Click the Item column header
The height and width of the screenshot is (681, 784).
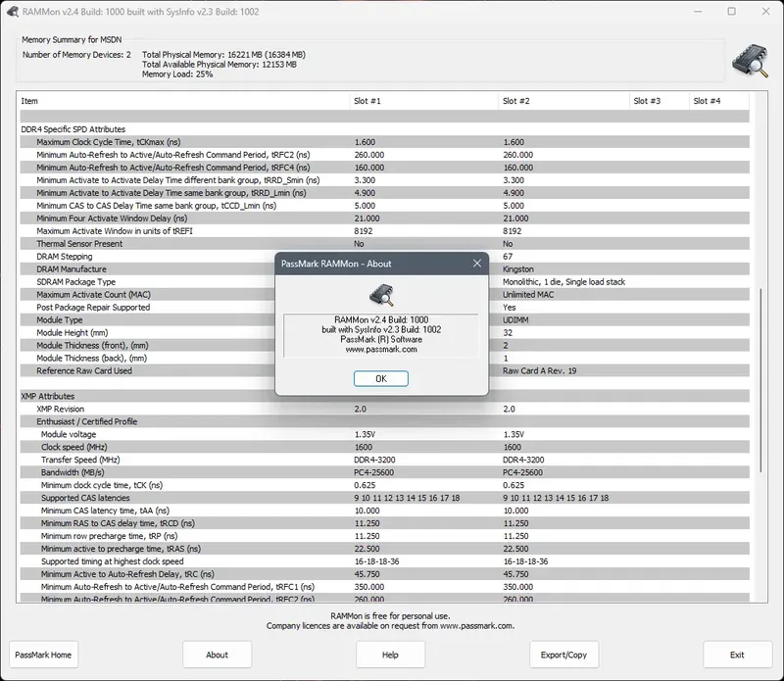[184, 101]
